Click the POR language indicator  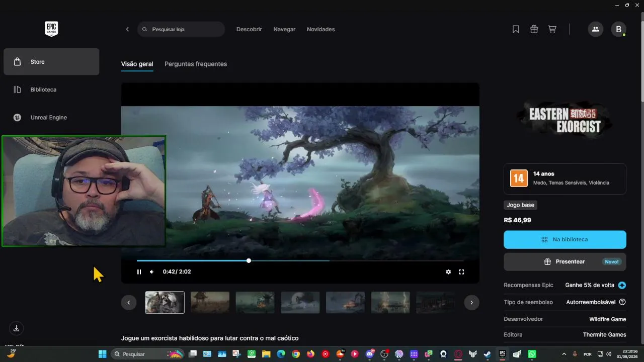[x=588, y=354]
